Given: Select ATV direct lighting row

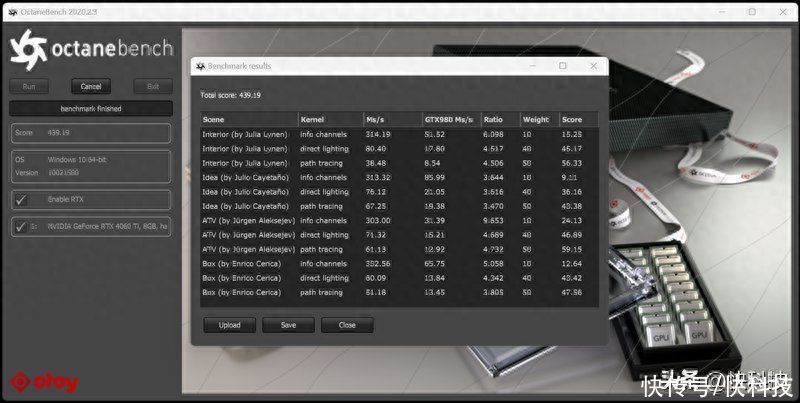Looking at the screenshot, I should tap(399, 235).
